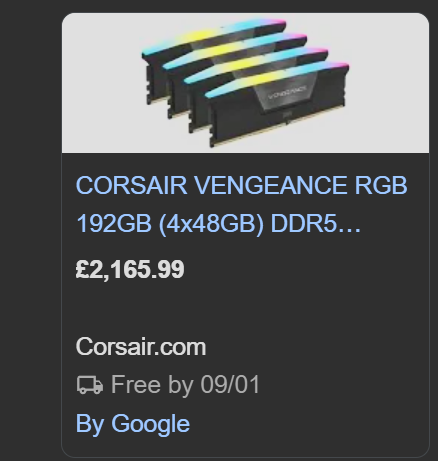Screen dimensions: 438x461
Task: Click the VENGEANCE logo on the front RAM stick
Action: tap(287, 96)
